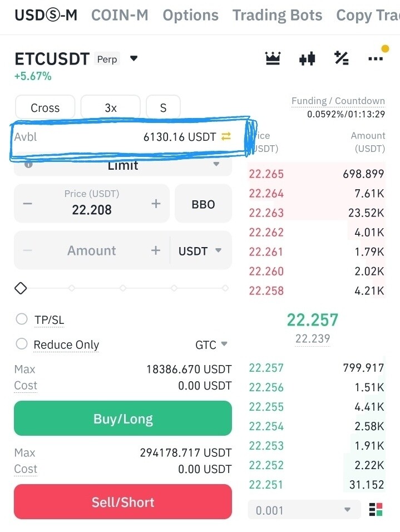Tap the transfer arrows beside available balance
400x532 pixels.
(226, 136)
